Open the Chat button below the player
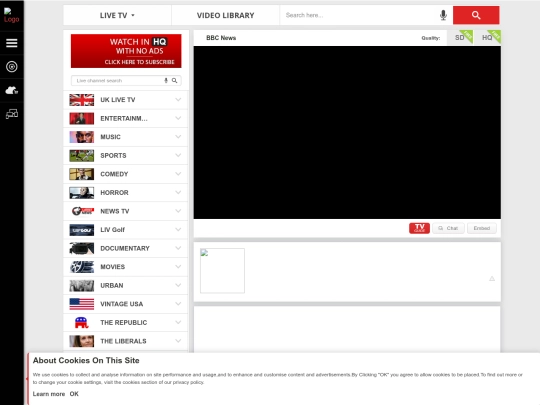Viewport: 540px width, 405px height. tap(448, 228)
